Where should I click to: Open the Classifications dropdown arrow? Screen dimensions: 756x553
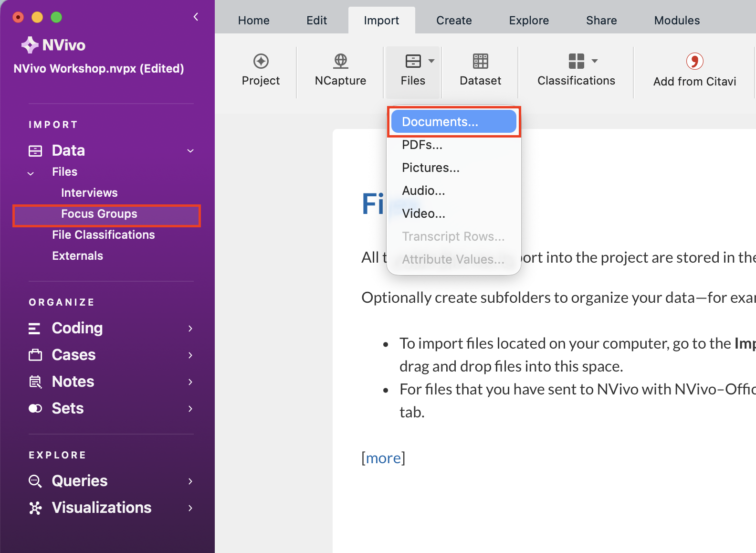[x=595, y=61]
